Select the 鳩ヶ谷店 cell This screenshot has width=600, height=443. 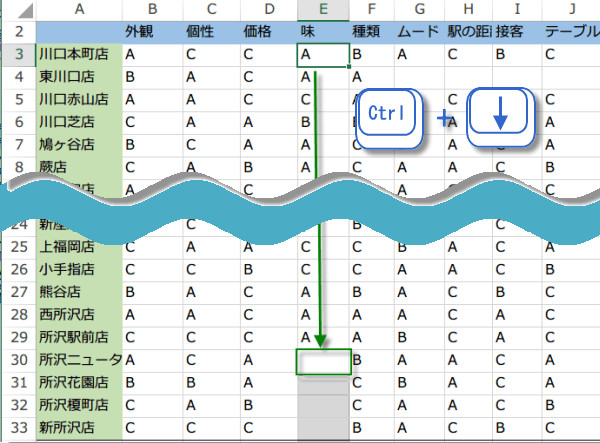(x=79, y=144)
